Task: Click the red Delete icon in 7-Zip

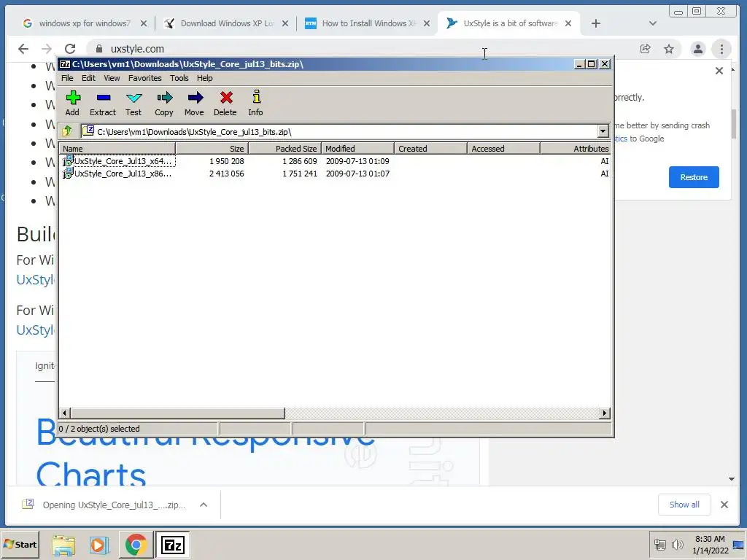Action: point(225,104)
